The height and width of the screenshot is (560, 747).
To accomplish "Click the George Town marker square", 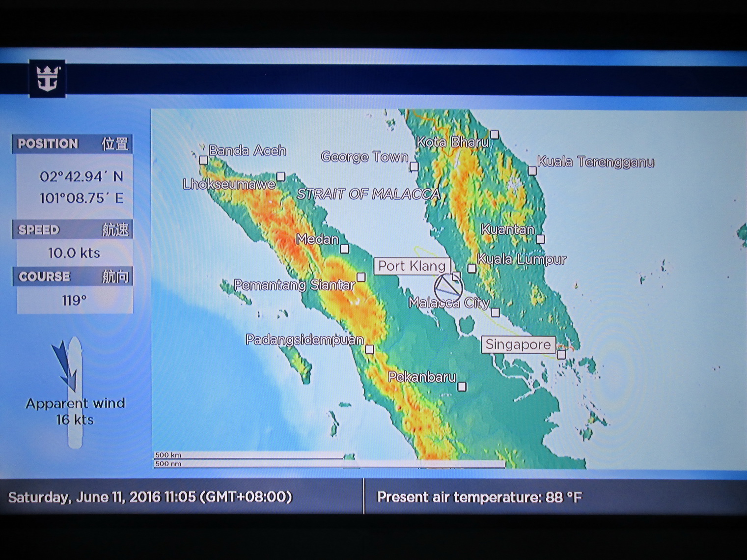I will 414,167.
